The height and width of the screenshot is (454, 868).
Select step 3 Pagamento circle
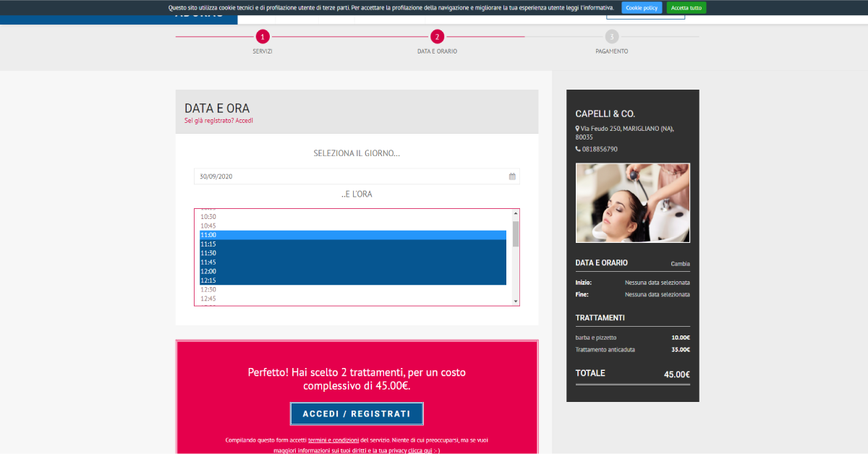pos(612,36)
